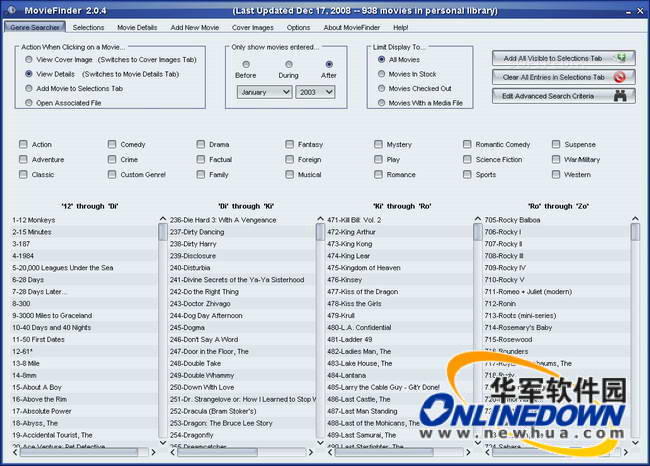Select All Movies display option

[381, 60]
